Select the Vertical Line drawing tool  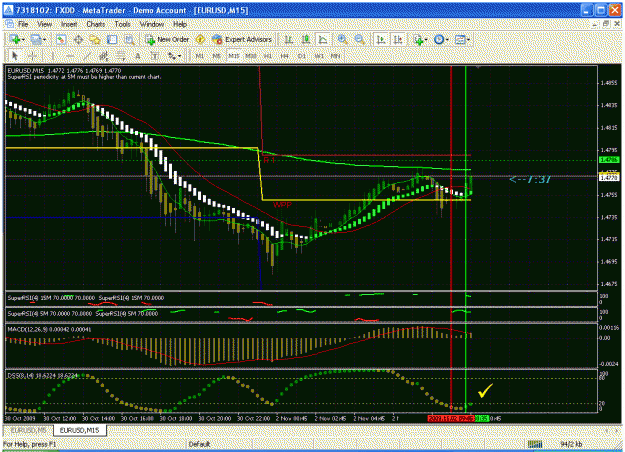pos(53,56)
